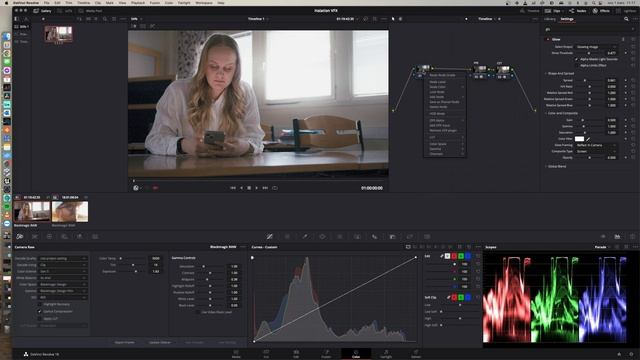Select the Curves palette icon
The image size is (640, 360).
coord(270,236)
